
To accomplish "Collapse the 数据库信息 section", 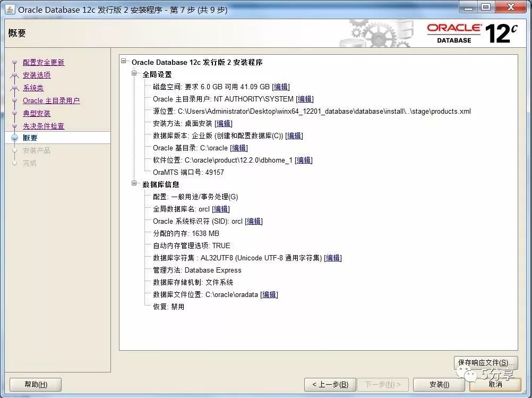I will (x=134, y=183).
